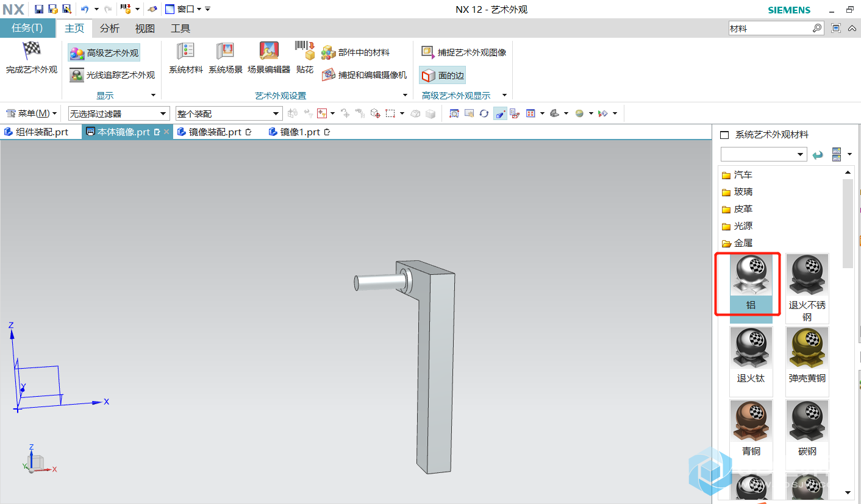Expand the 高级艺术外观显示 group arrow
Screen dimensions: 861x504
click(504, 95)
